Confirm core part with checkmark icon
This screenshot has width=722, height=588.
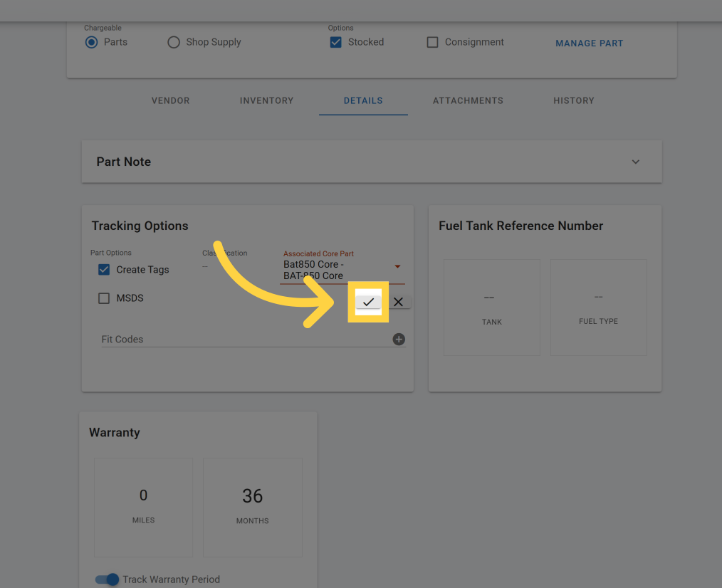[368, 303]
